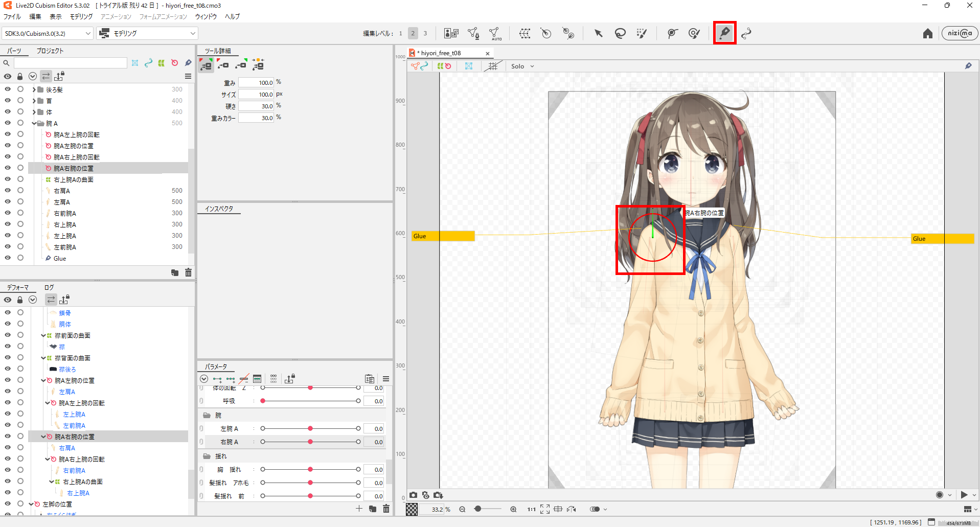
Task: Hide the 右肩A art mesh
Action: (x=8, y=190)
